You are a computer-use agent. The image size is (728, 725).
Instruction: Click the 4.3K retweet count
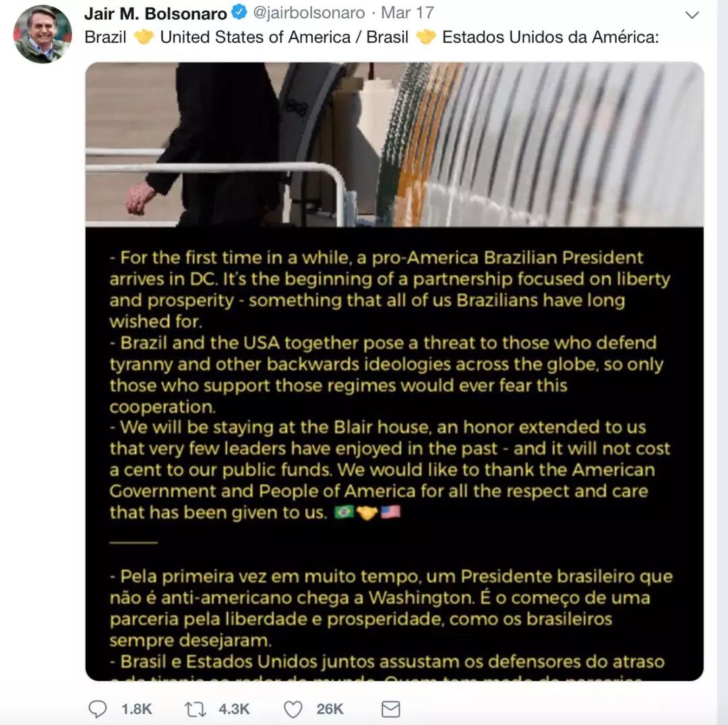[x=234, y=709]
